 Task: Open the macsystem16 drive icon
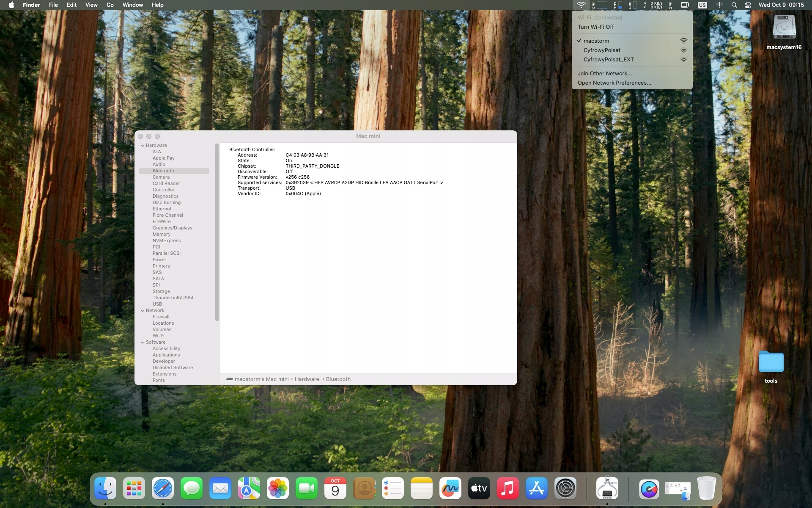[784, 28]
